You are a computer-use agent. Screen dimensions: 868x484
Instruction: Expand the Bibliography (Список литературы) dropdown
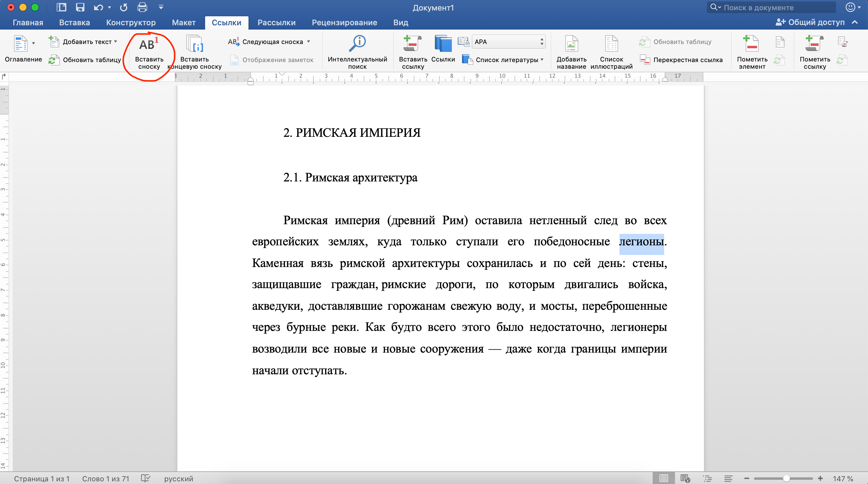542,60
